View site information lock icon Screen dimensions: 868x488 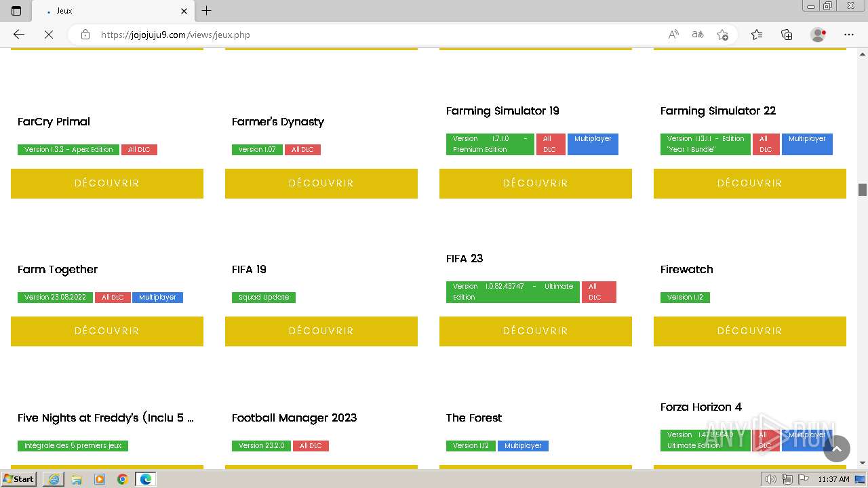[85, 35]
